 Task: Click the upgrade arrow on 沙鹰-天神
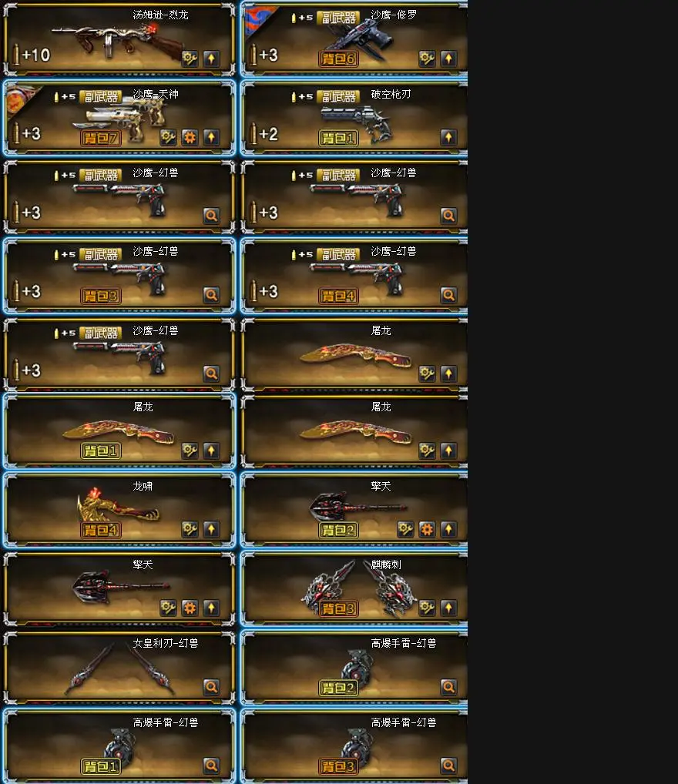(x=211, y=137)
